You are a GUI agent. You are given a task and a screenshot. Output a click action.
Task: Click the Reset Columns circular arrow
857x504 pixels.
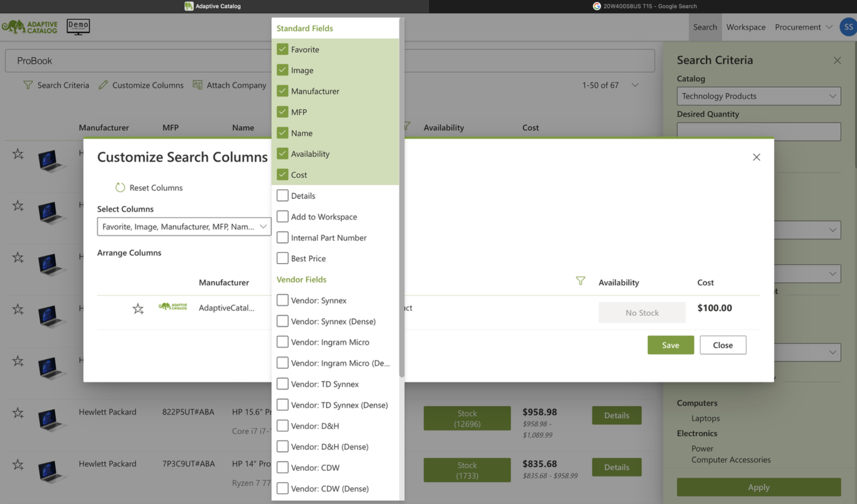pyautogui.click(x=120, y=187)
